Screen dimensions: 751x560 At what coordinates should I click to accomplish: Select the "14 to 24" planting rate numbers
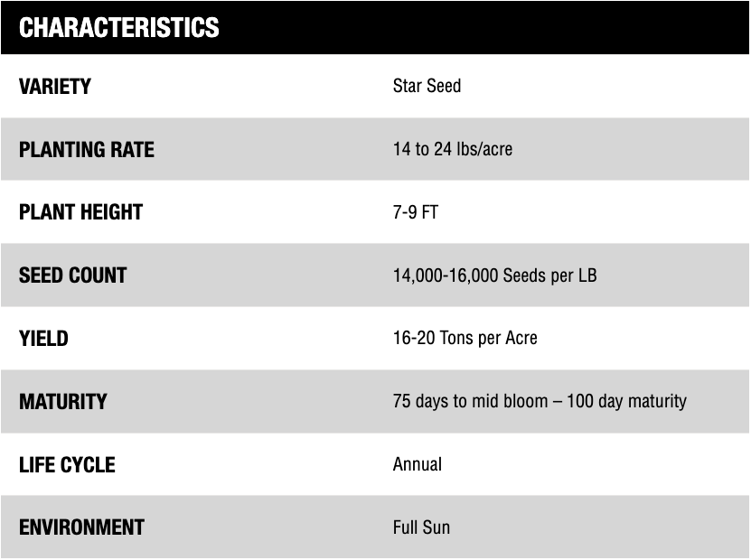click(422, 150)
